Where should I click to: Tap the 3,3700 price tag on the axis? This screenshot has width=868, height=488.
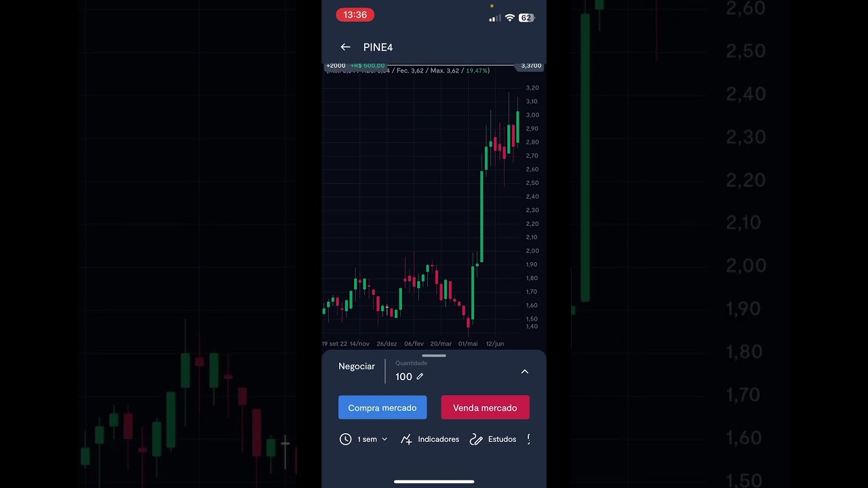click(x=531, y=66)
